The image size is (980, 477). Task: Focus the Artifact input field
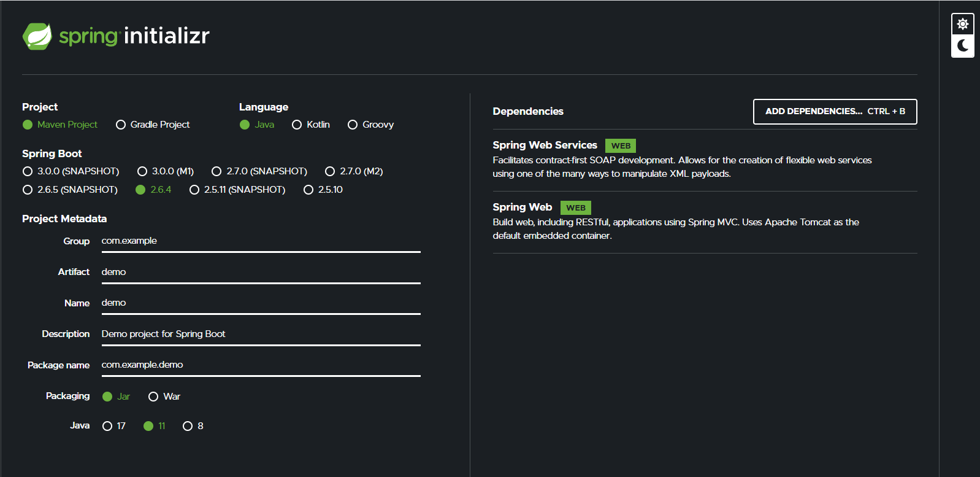coord(261,272)
